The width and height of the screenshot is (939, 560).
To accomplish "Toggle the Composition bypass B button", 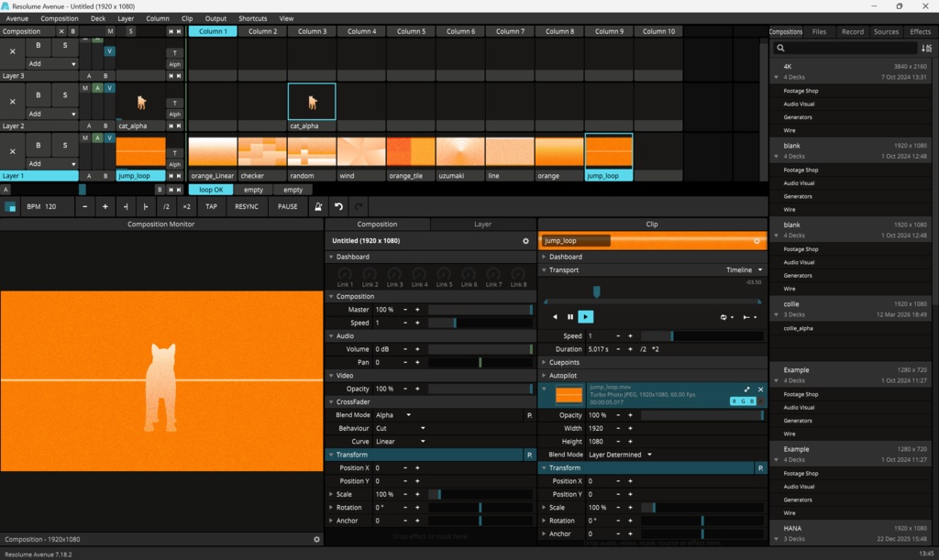I will tap(73, 31).
